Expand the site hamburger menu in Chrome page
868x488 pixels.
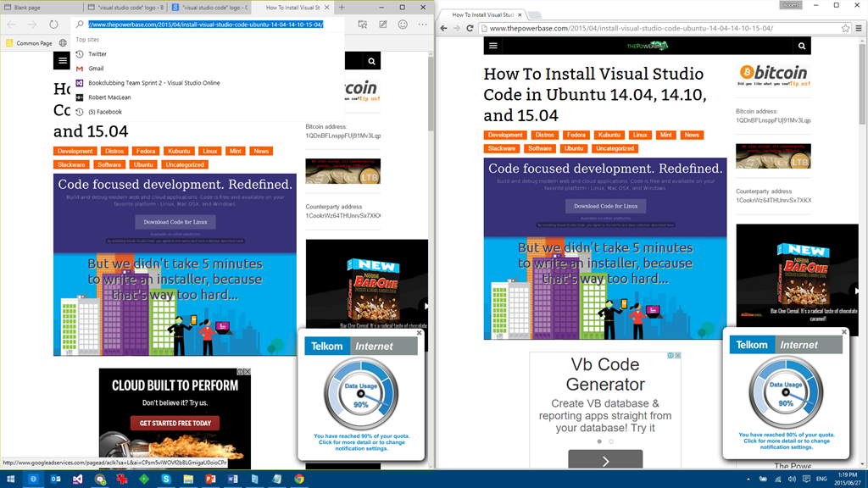point(492,46)
